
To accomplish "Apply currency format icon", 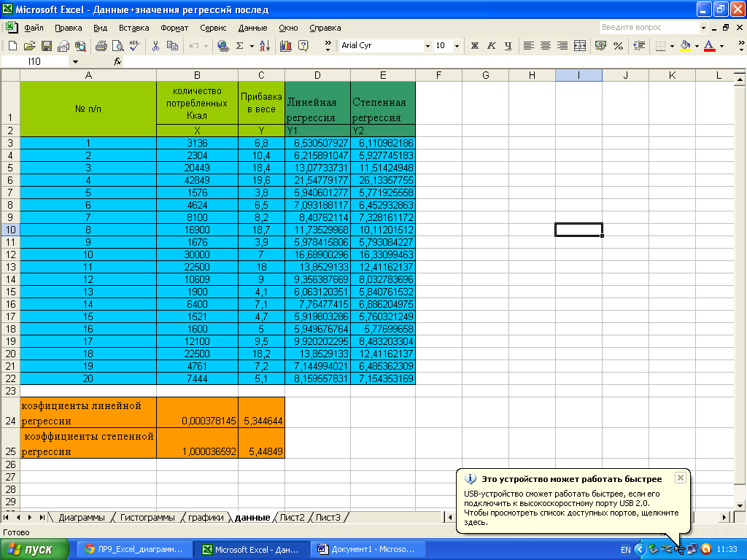I will 601,46.
